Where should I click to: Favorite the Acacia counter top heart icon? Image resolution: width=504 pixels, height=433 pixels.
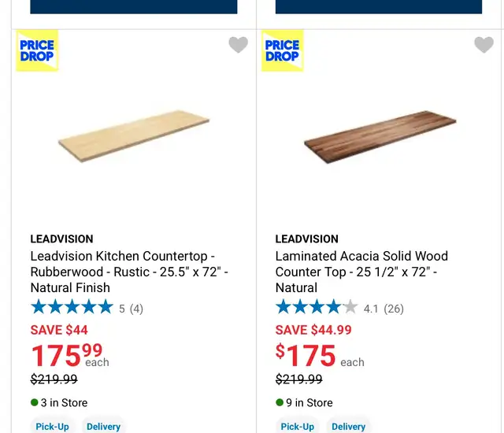coord(484,44)
